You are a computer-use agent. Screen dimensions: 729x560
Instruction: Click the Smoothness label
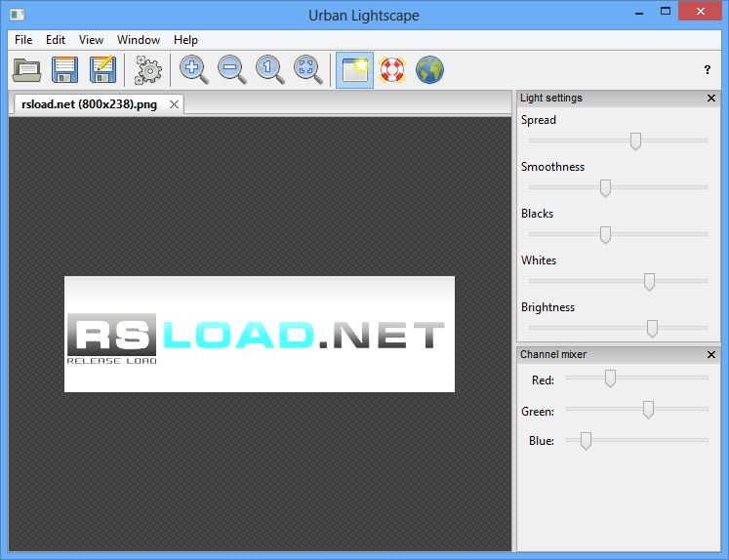pos(552,167)
